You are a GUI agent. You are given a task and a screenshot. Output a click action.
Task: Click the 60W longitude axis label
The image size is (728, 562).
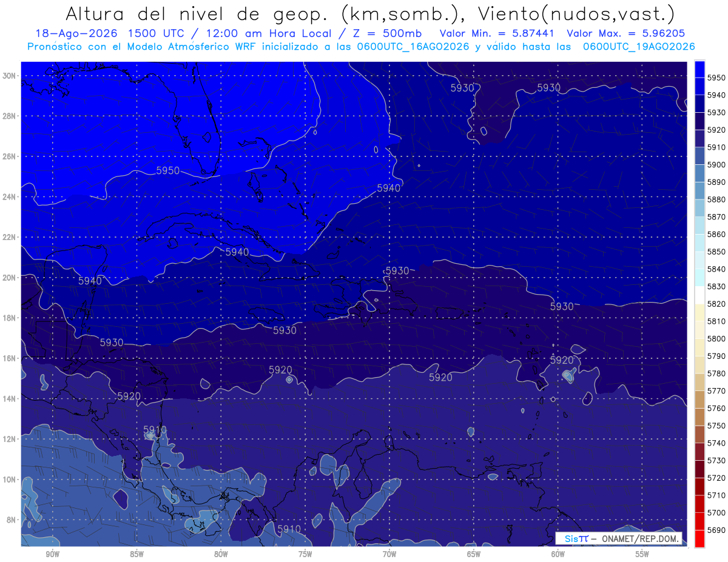pyautogui.click(x=558, y=554)
